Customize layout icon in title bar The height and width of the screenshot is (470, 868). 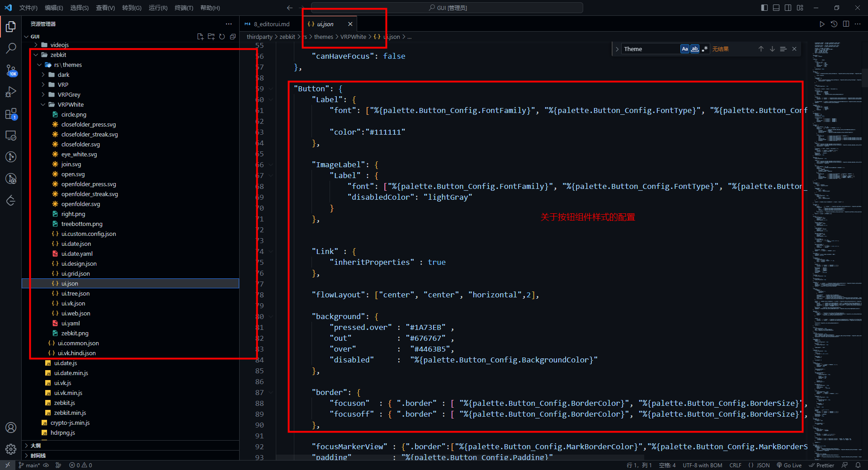(x=800, y=8)
